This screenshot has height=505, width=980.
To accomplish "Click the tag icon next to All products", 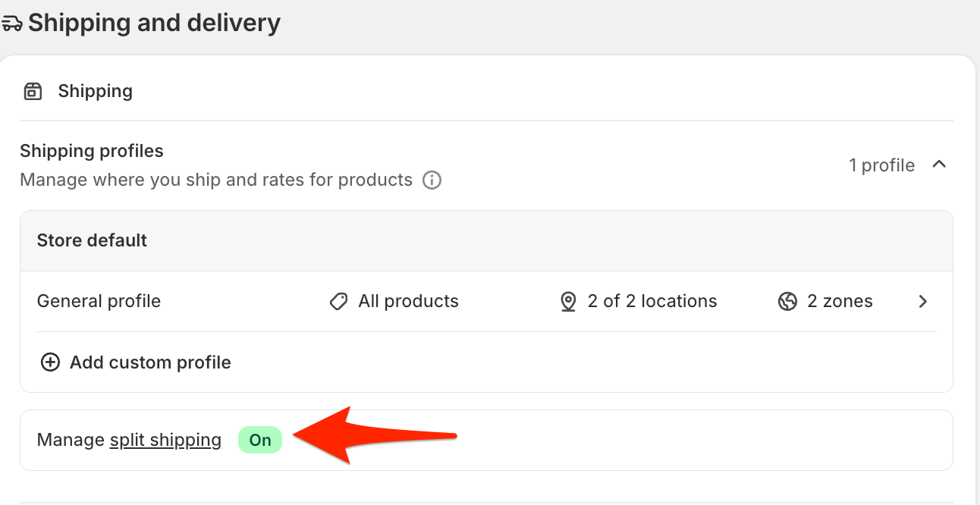I will 338,302.
